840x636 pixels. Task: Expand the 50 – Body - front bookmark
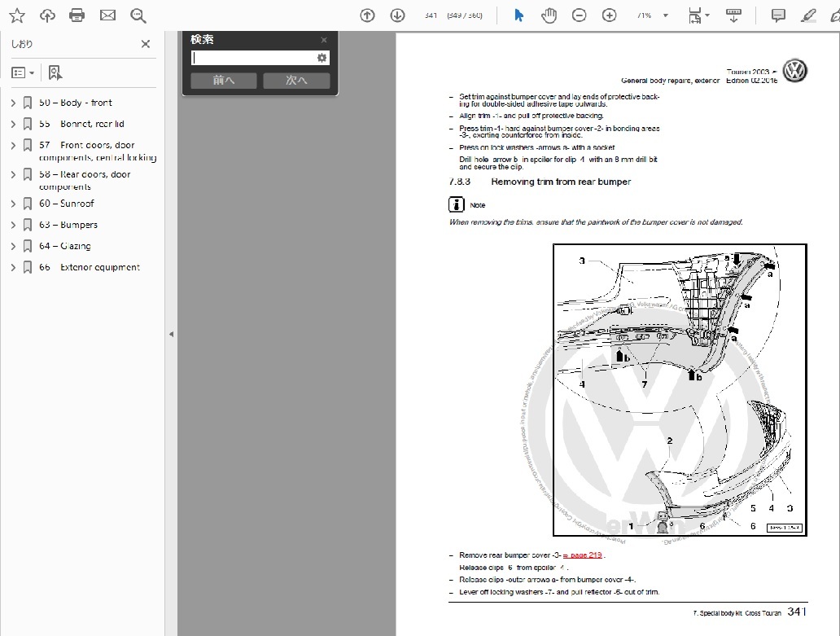(x=13, y=103)
